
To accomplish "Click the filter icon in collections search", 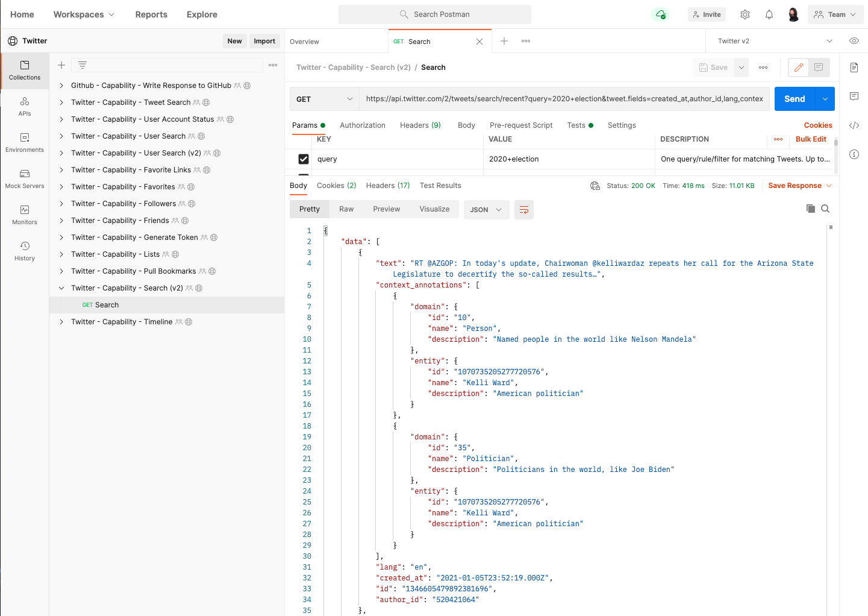I will [83, 65].
